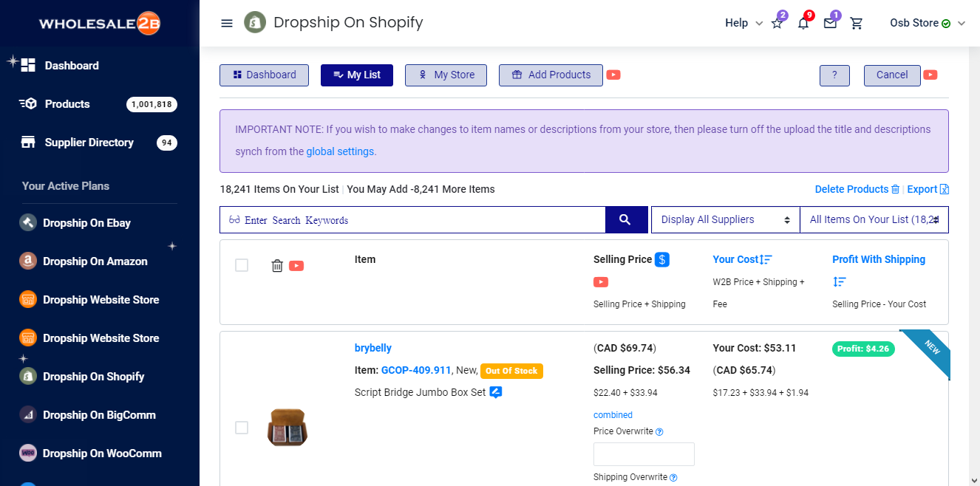This screenshot has height=486, width=980.
Task: Open item GCOP-409.911 link
Action: pyautogui.click(x=416, y=370)
